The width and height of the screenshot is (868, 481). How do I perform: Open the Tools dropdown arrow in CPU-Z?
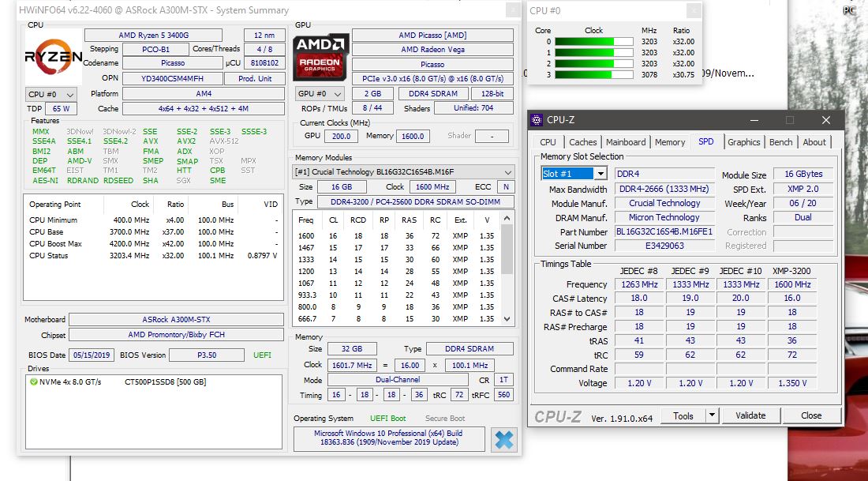(712, 415)
